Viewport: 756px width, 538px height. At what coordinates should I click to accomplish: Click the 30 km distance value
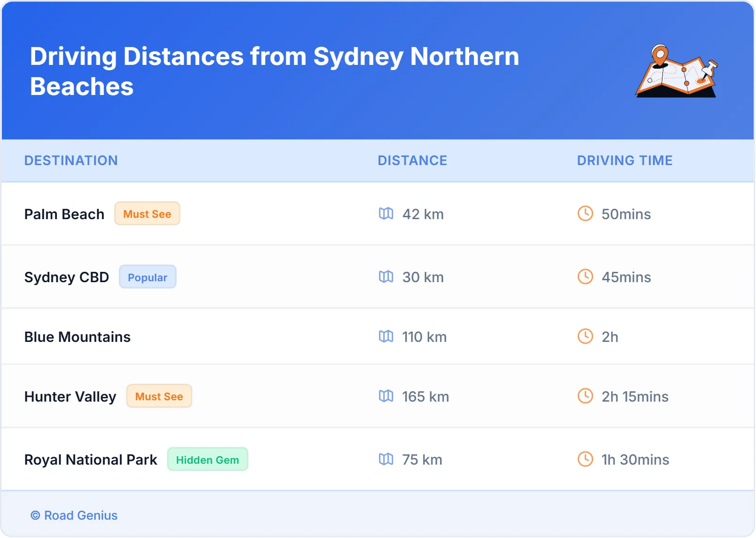tap(423, 277)
